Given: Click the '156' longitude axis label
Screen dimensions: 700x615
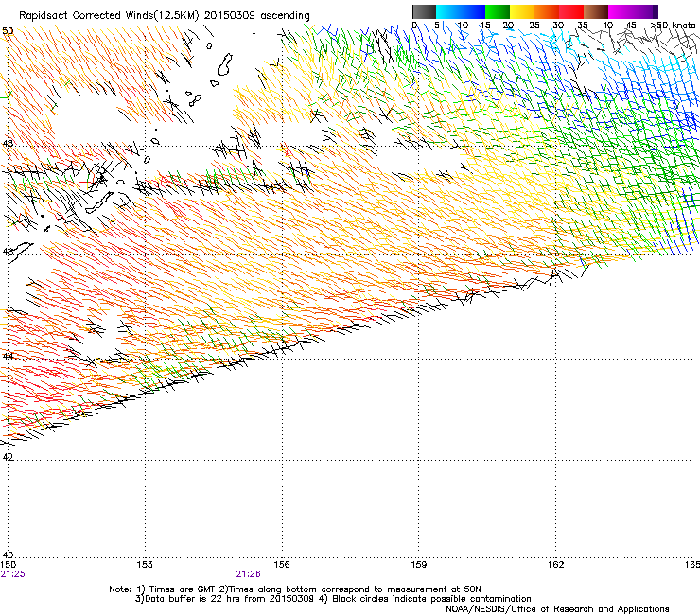Looking at the screenshot, I should coord(282,565).
